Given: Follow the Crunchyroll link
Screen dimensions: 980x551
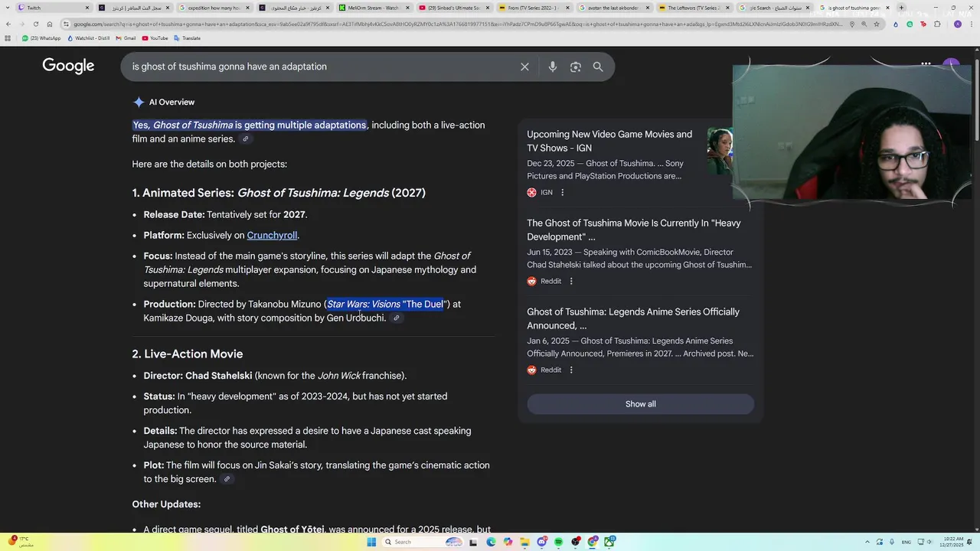Looking at the screenshot, I should [272, 236].
